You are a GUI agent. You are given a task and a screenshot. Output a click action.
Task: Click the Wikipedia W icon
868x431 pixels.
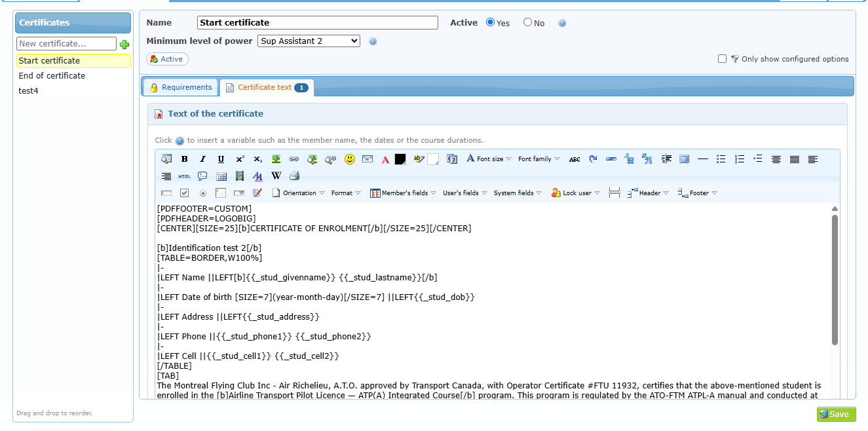276,176
